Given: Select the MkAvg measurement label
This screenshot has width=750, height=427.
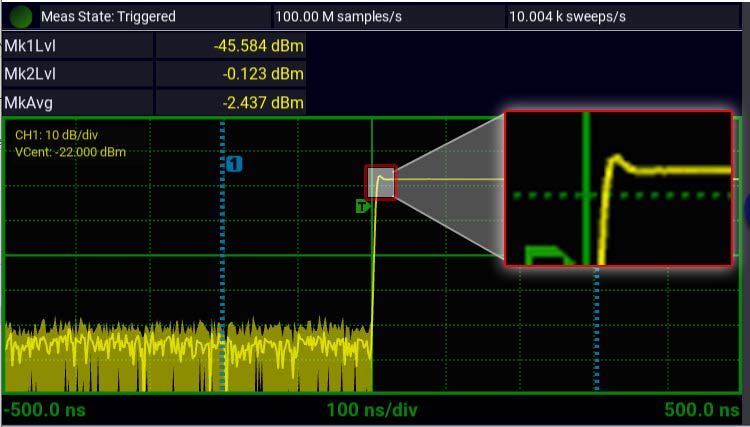Looking at the screenshot, I should click(x=26, y=102).
